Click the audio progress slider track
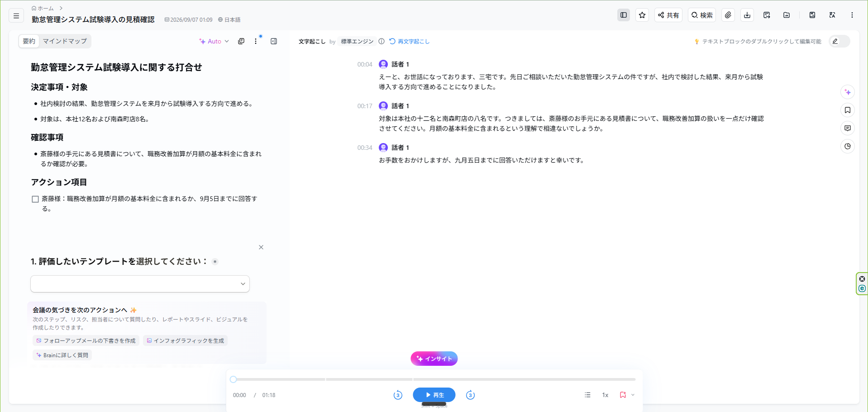868x412 pixels. pyautogui.click(x=434, y=379)
